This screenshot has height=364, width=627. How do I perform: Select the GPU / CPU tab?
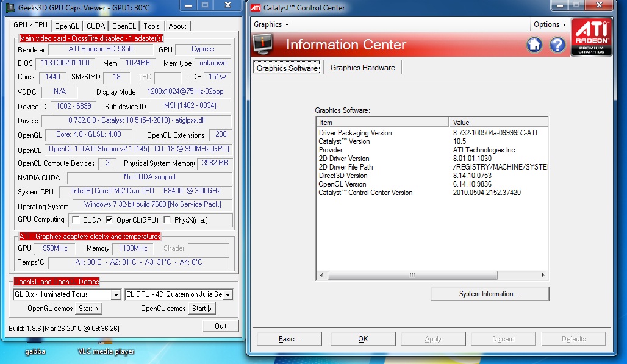[x=30, y=25]
